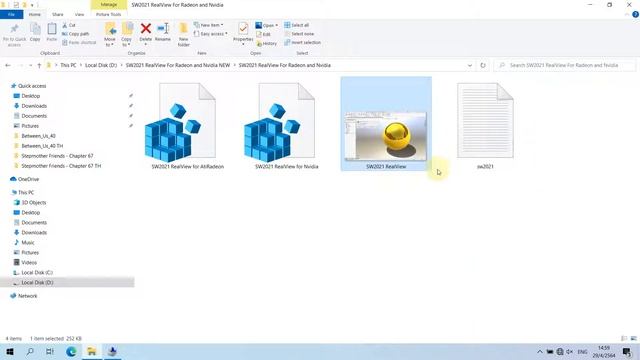Show hidden tray icons chevron
The image size is (640, 360).
540,351
